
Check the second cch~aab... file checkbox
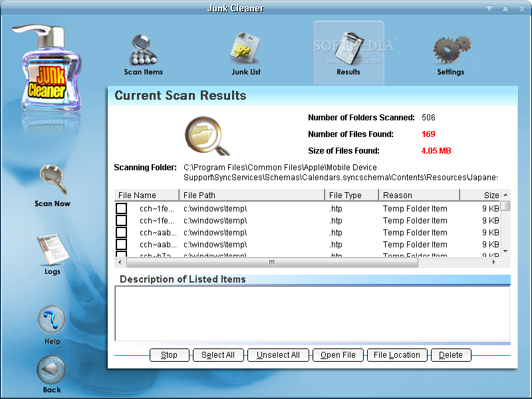[122, 244]
